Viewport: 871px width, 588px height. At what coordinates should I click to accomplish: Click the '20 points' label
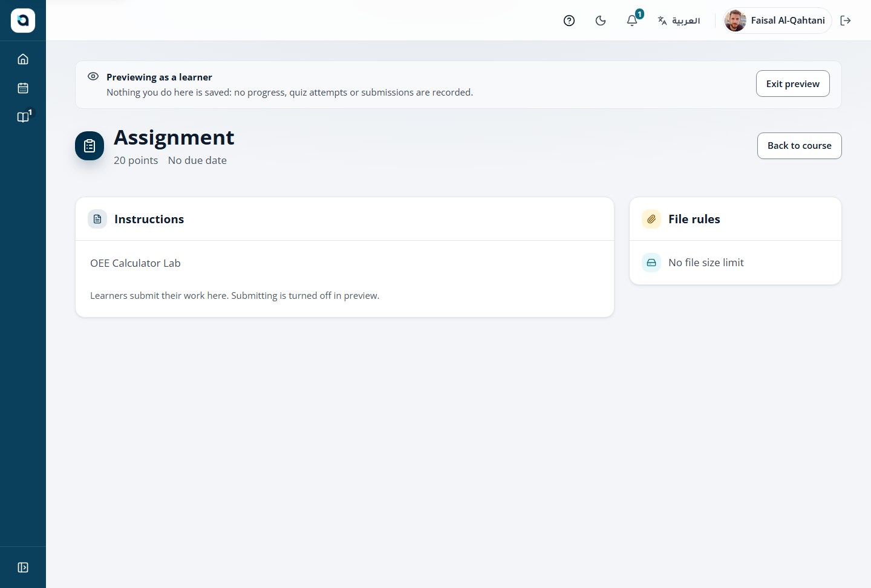(136, 160)
